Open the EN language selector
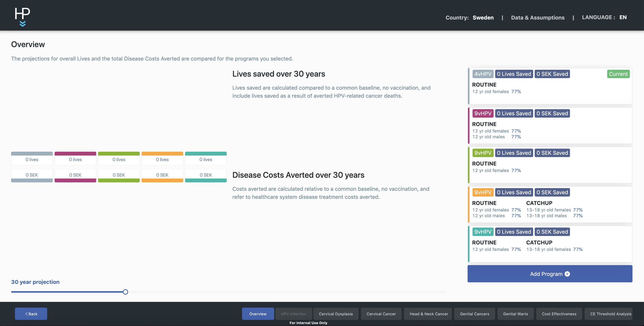 [623, 17]
